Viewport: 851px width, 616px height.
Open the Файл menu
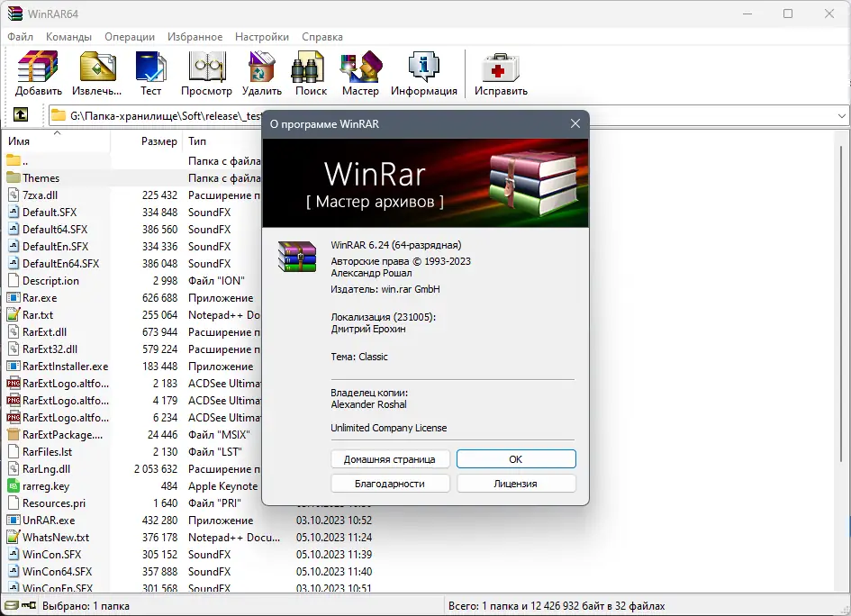pos(20,36)
